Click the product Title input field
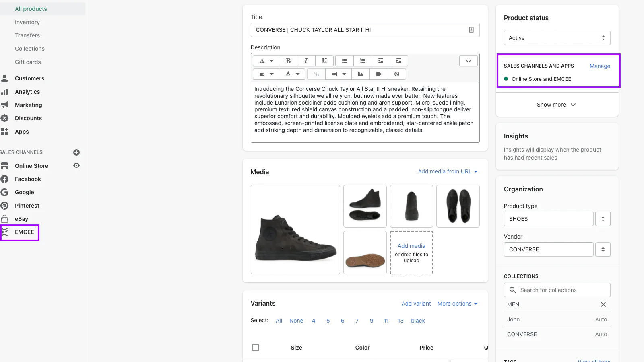Viewport: 644px width, 362px height. click(365, 30)
